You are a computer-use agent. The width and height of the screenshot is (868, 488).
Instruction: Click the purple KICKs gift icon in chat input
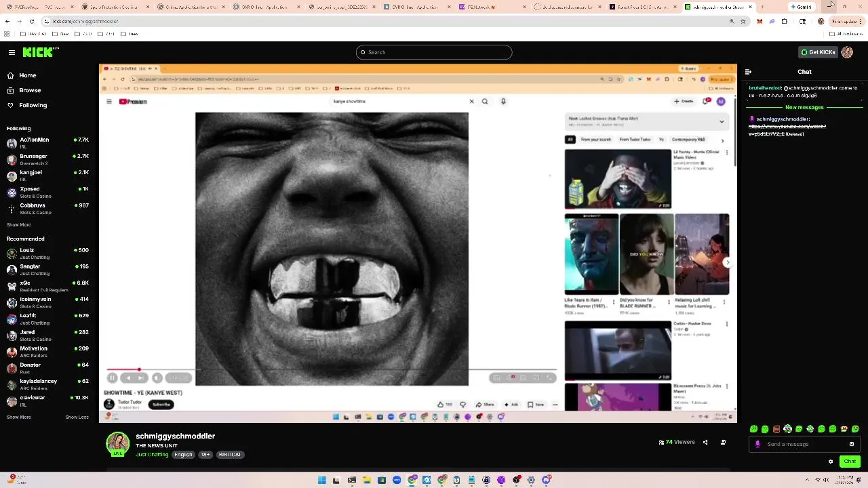point(758,444)
